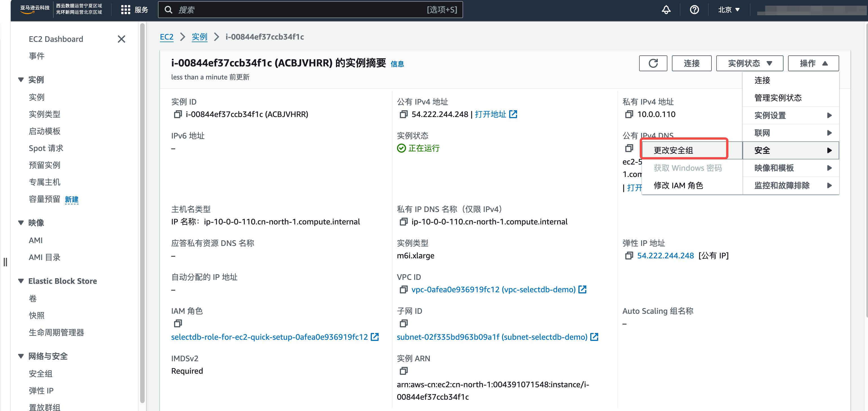Screen dimensions: 868x411
Task: Open selectdb-role-for-ec2-quick-setup IAM role link
Action: click(269, 337)
